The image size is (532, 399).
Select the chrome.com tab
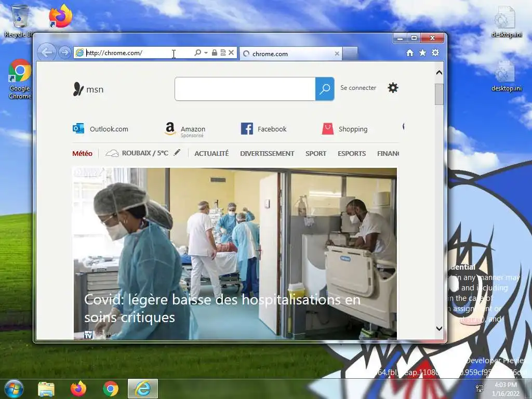[290, 54]
